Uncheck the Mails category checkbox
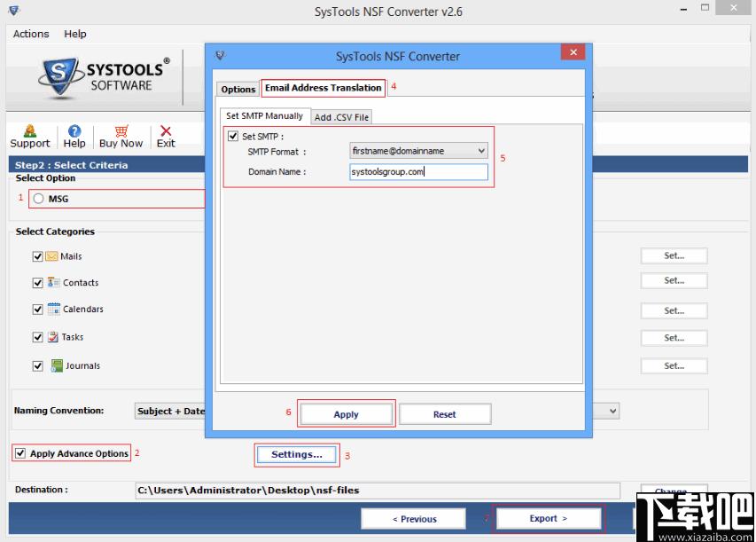This screenshot has width=756, height=542. click(37, 256)
